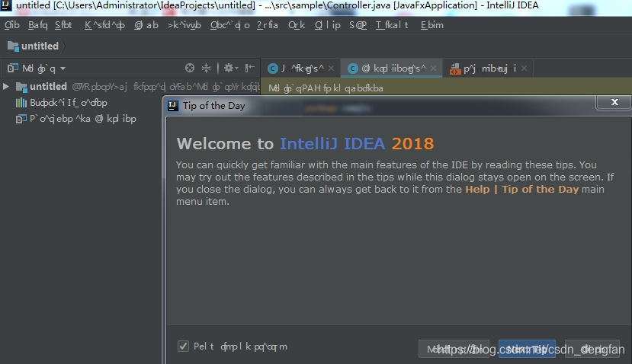Click the IntelliJ icon in Tip dialog title
Image resolution: width=632 pixels, height=364 pixels.
point(173,106)
